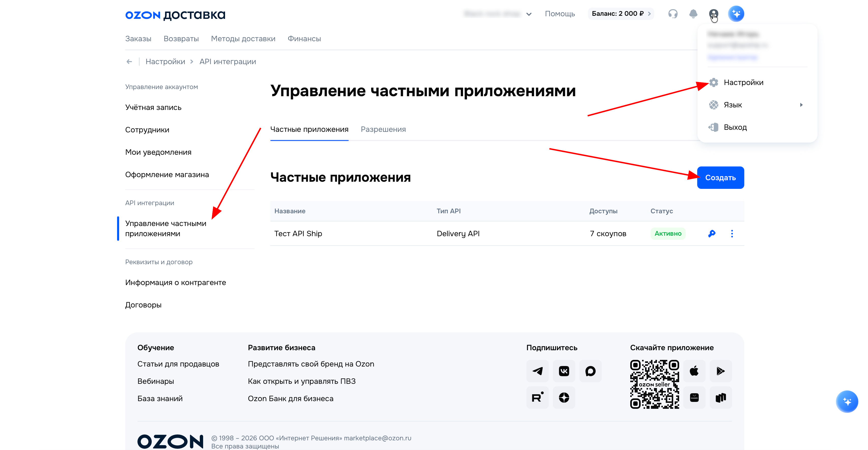Screen dimensions: 868x450
Task: Open the Финансы navigation section
Action: pos(304,39)
